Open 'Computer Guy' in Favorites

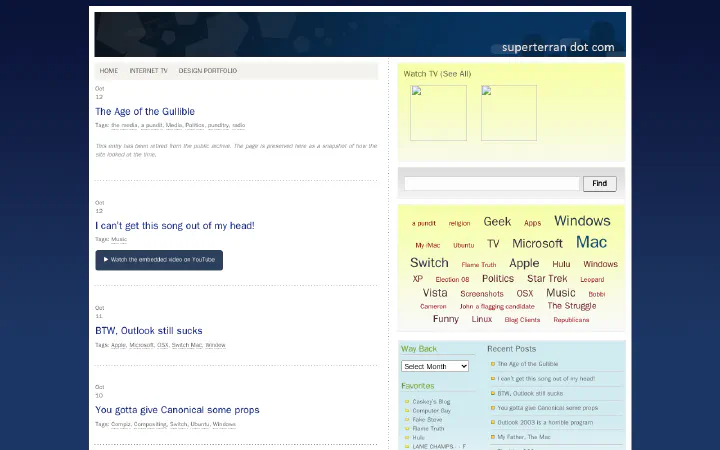coord(432,411)
